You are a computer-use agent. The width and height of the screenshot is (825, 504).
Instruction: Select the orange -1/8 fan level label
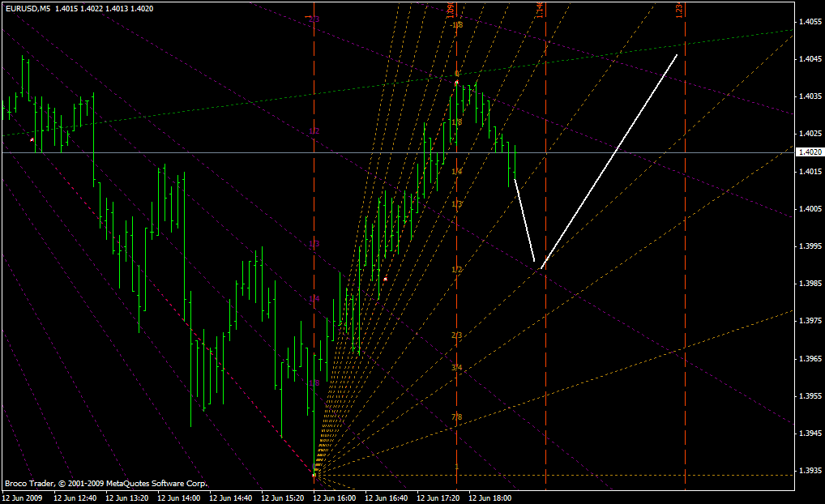point(457,25)
